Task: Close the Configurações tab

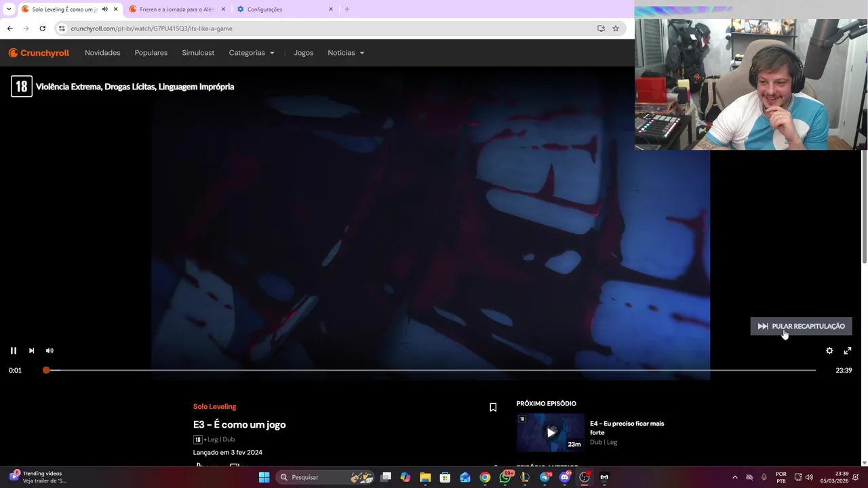Action: point(331,9)
